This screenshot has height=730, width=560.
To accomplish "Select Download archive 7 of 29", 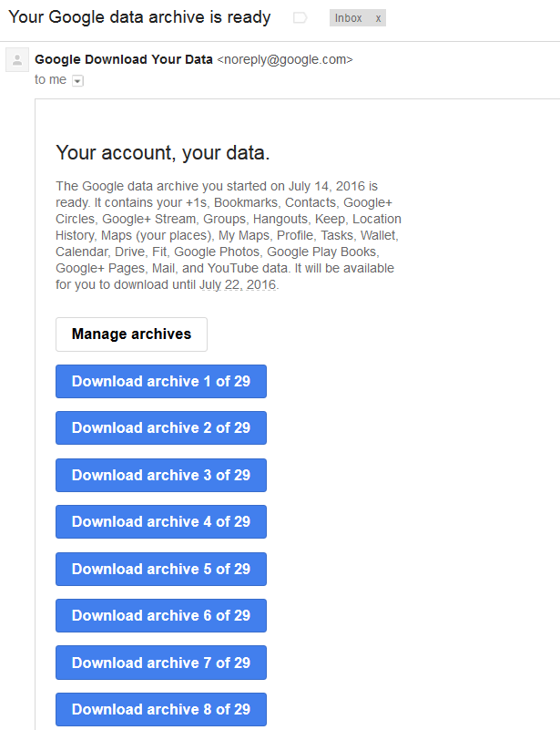I will click(161, 663).
